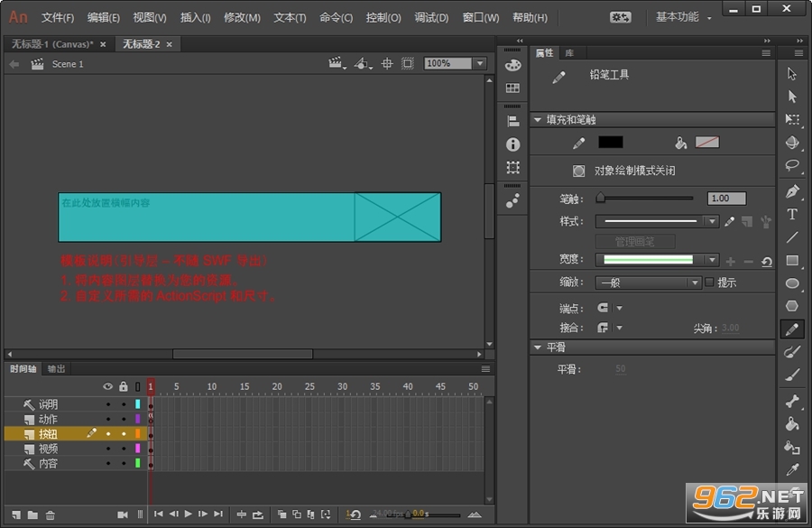
Task: Delete layer with trash icon
Action: [x=51, y=514]
